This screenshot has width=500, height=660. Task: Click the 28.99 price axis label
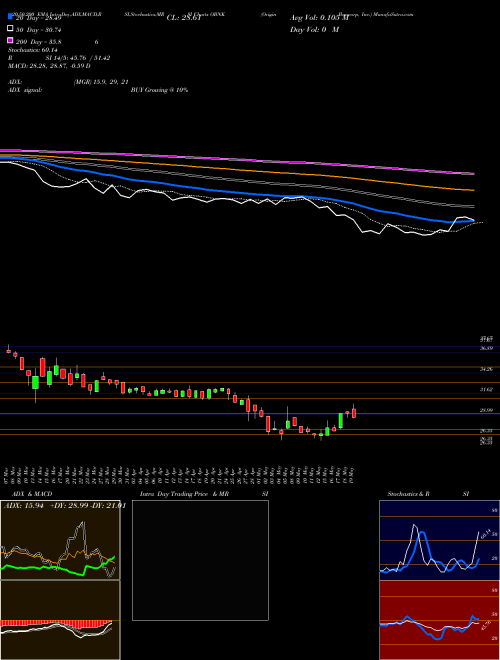tap(487, 410)
